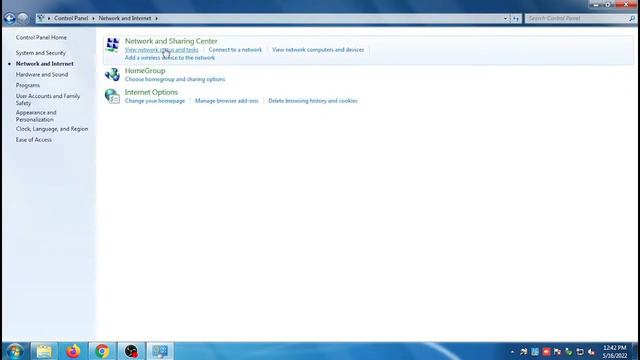Click the network status tray icon
The height and width of the screenshot is (360, 640).
pyautogui.click(x=580, y=352)
